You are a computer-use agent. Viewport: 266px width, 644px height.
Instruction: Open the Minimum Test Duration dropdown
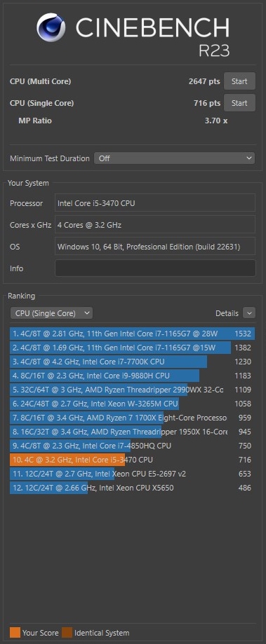(174, 158)
